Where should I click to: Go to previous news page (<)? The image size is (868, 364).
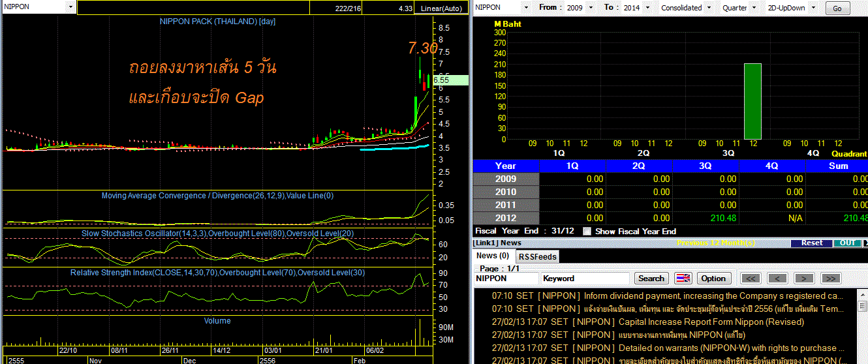point(777,278)
